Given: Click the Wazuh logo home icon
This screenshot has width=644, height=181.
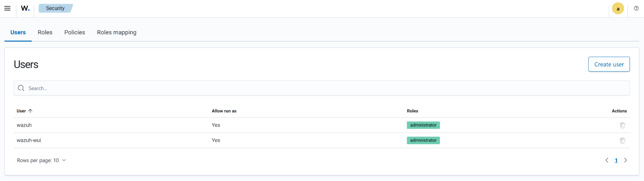Looking at the screenshot, I should tap(25, 8).
